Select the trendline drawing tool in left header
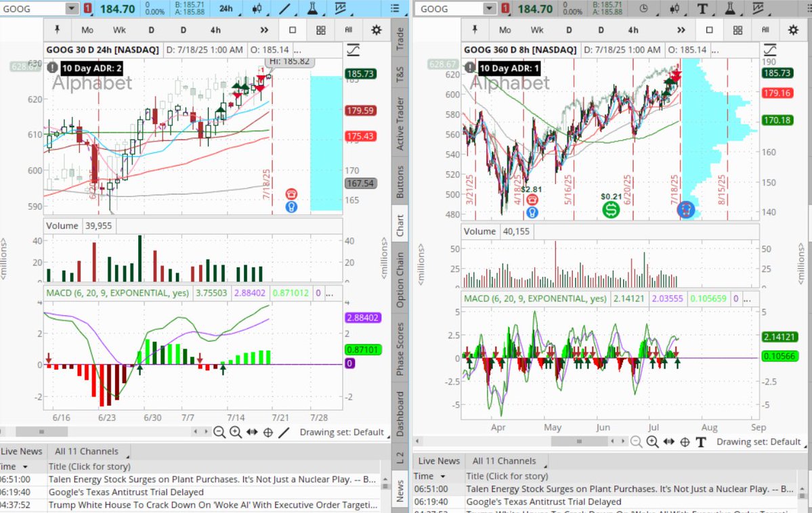Screen dimensions: 812x513 (284, 9)
